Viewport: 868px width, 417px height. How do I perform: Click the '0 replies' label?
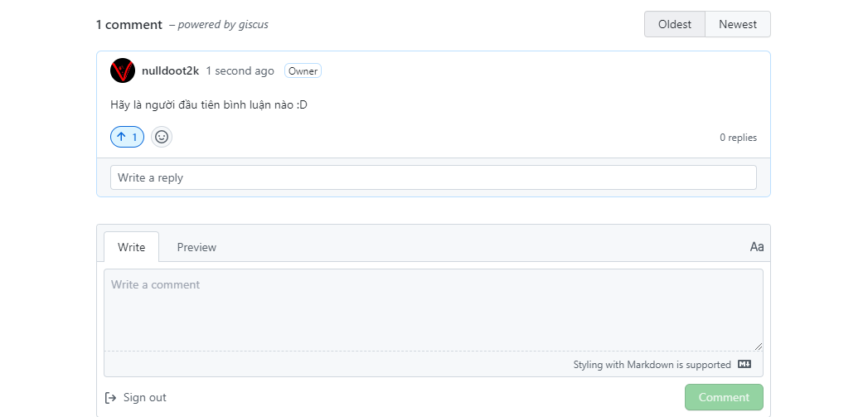click(739, 138)
